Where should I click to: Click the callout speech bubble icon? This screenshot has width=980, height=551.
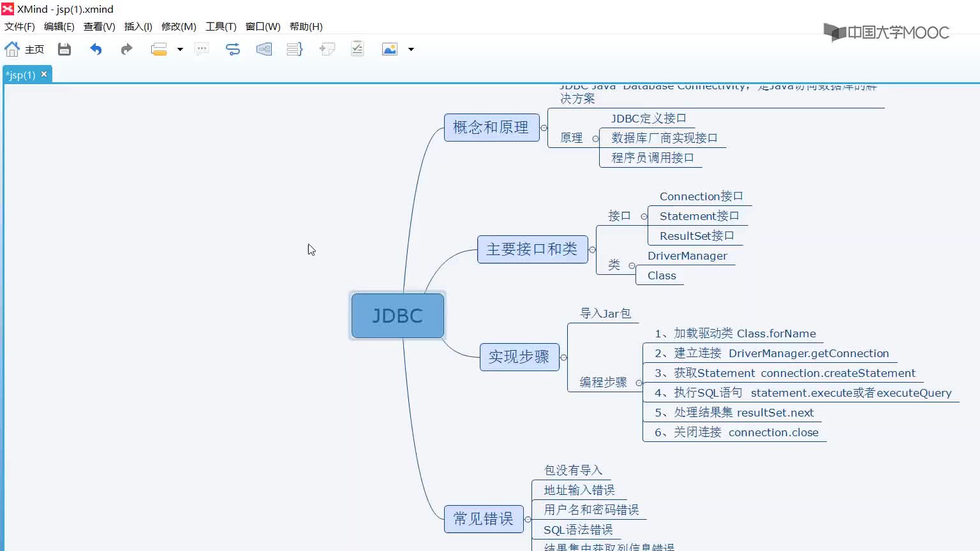[202, 49]
